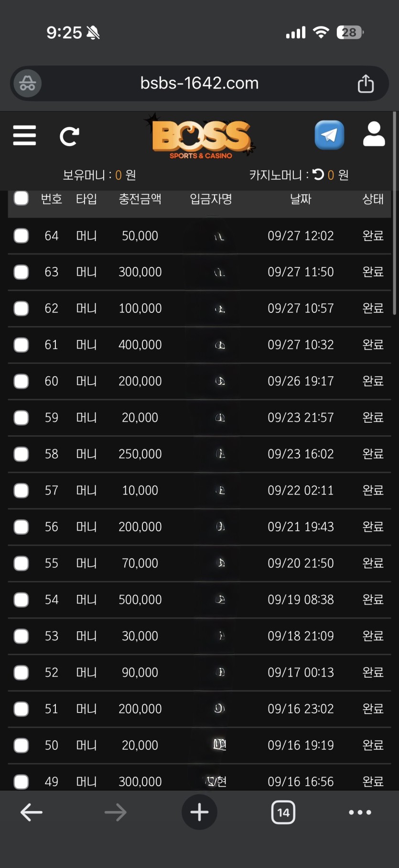Tap the incognito icon in address bar
Screen dimensions: 399x868
pyautogui.click(x=28, y=84)
